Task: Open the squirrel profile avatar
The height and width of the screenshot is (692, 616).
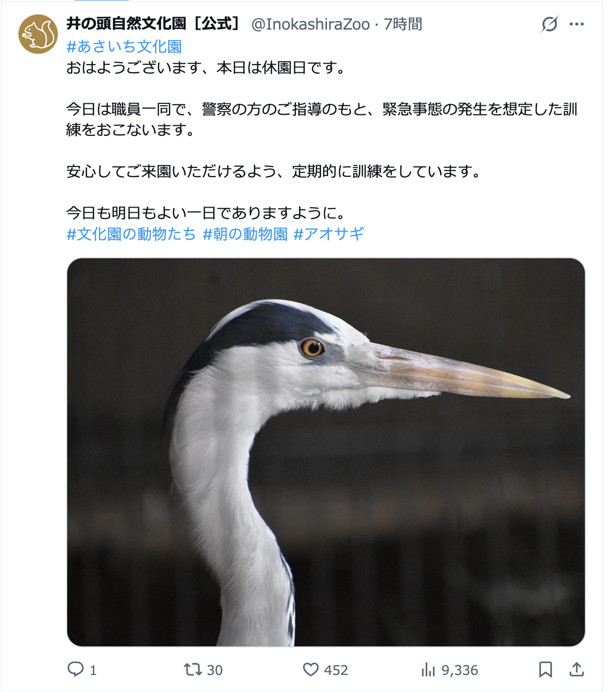Action: pos(38,34)
